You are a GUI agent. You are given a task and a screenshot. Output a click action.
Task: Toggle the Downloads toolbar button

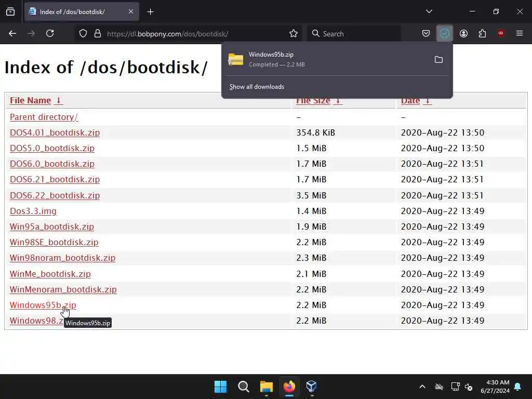point(445,33)
